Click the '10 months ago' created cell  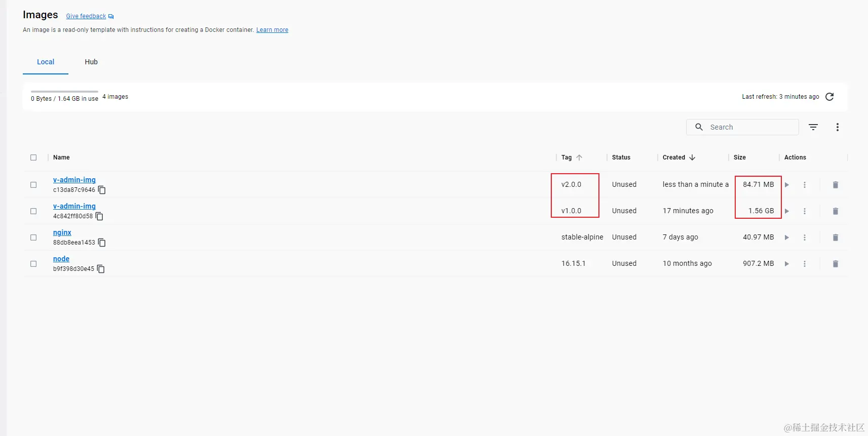coord(687,263)
